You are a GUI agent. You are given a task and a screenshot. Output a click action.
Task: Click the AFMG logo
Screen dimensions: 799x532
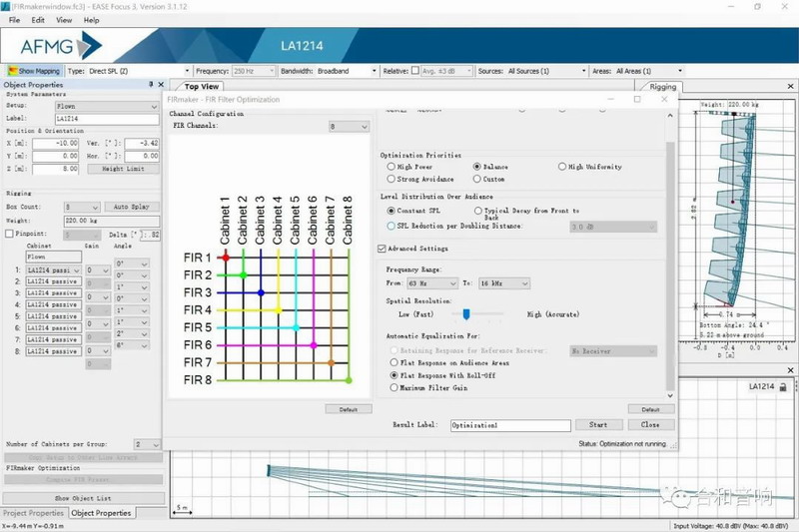point(52,45)
